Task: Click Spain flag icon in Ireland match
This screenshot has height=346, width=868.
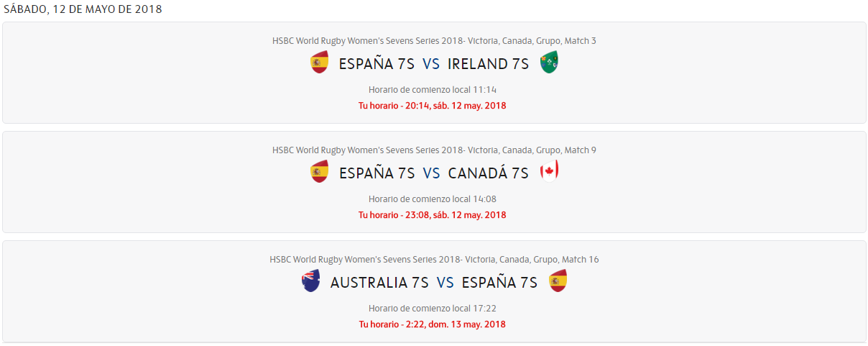Action: click(319, 63)
